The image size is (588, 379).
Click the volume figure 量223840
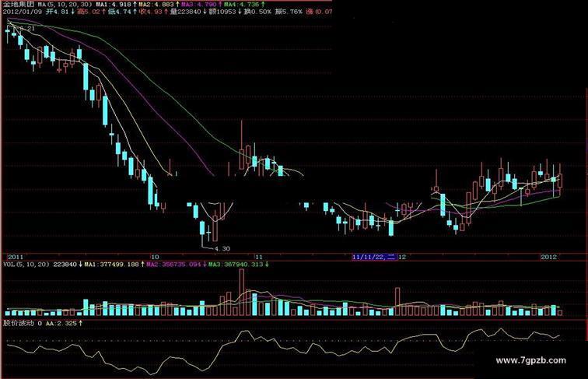pos(186,12)
